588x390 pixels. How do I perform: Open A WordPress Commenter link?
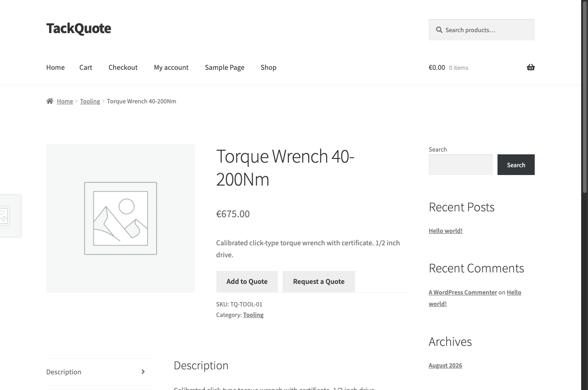pos(463,292)
